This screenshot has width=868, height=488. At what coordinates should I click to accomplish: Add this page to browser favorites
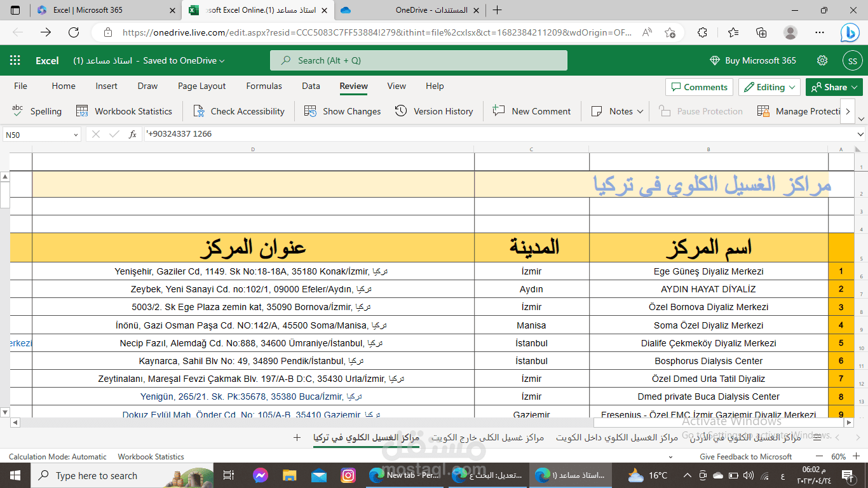pyautogui.click(x=670, y=32)
